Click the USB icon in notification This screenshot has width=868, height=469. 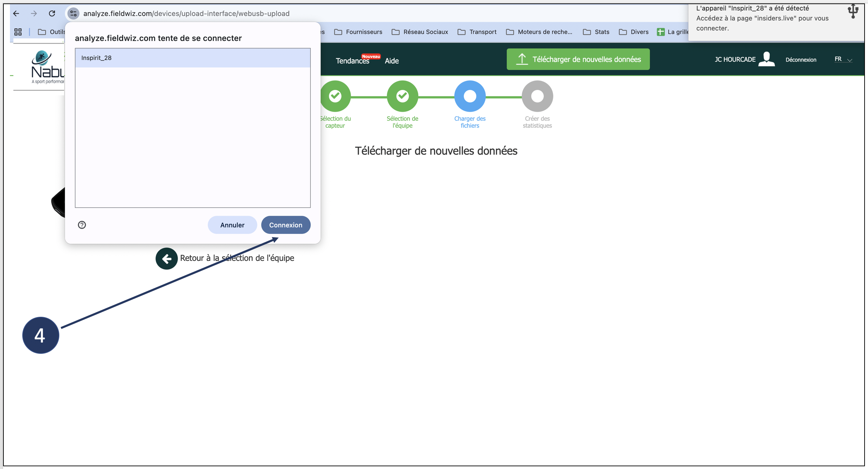[853, 11]
